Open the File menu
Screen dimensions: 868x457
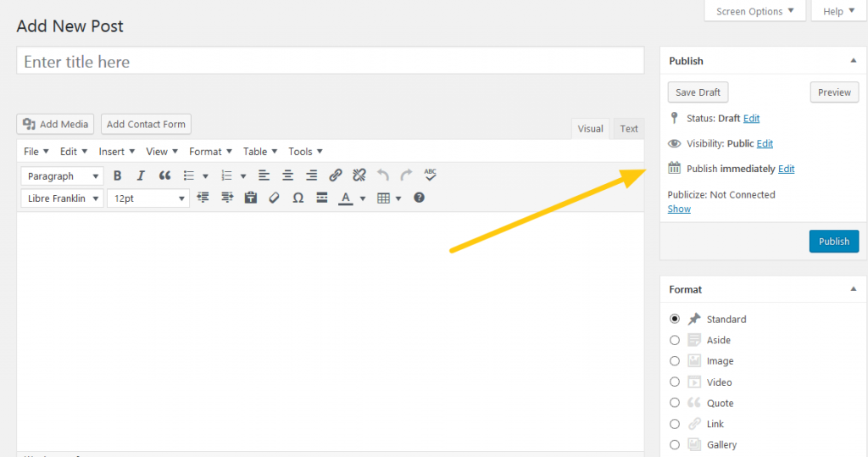point(36,151)
